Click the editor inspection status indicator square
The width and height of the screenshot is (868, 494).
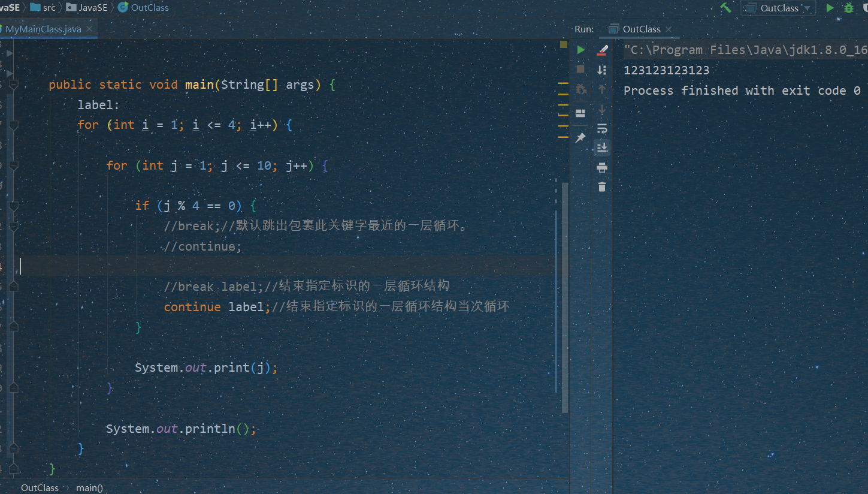[563, 44]
